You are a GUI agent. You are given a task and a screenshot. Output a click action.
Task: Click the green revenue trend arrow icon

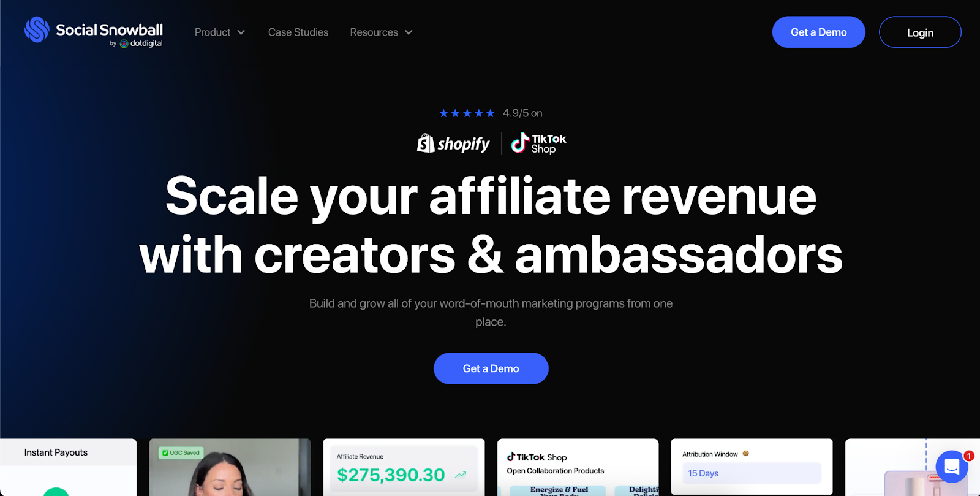461,475
